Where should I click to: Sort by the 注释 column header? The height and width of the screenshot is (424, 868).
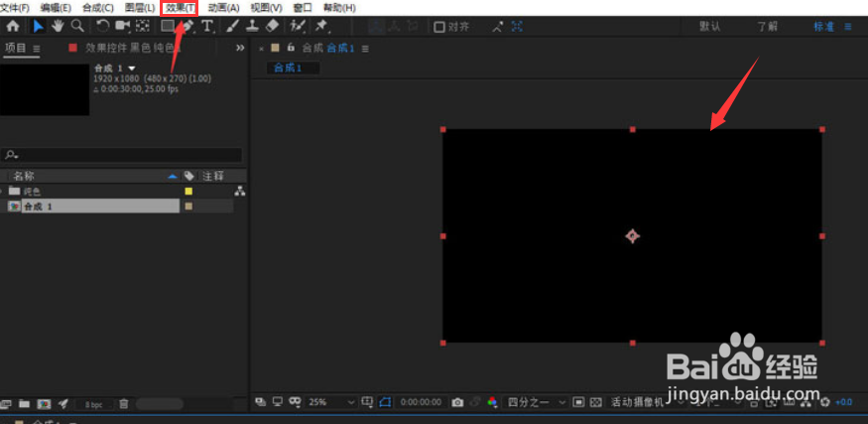[212, 176]
